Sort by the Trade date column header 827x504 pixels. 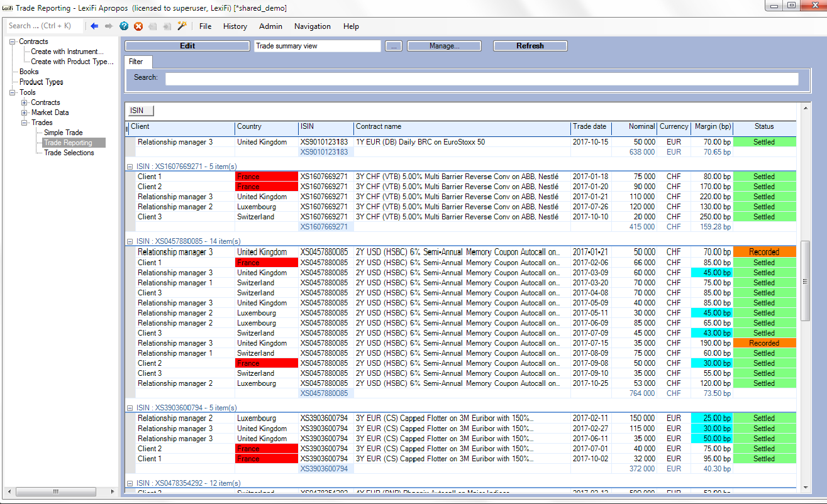point(591,128)
